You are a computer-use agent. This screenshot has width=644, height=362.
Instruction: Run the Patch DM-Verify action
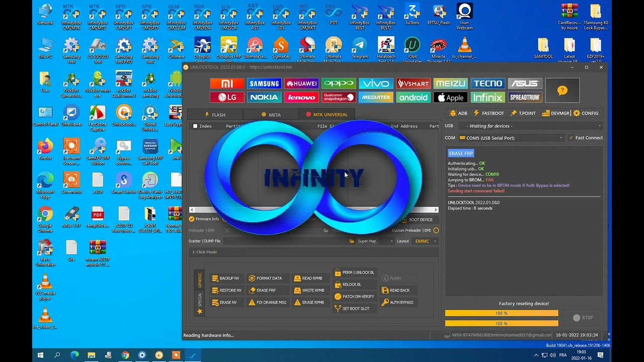pyautogui.click(x=354, y=297)
